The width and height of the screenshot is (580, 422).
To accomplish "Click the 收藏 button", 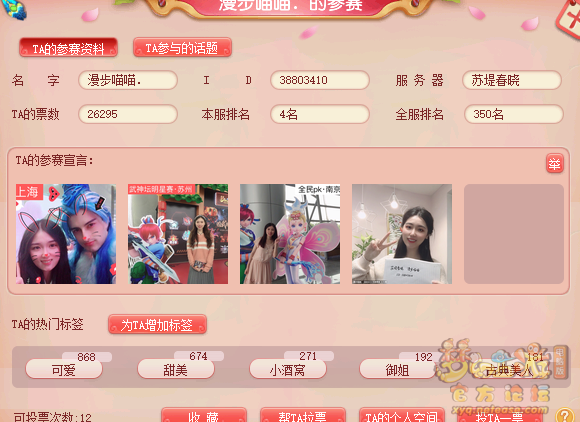I will (x=204, y=415).
